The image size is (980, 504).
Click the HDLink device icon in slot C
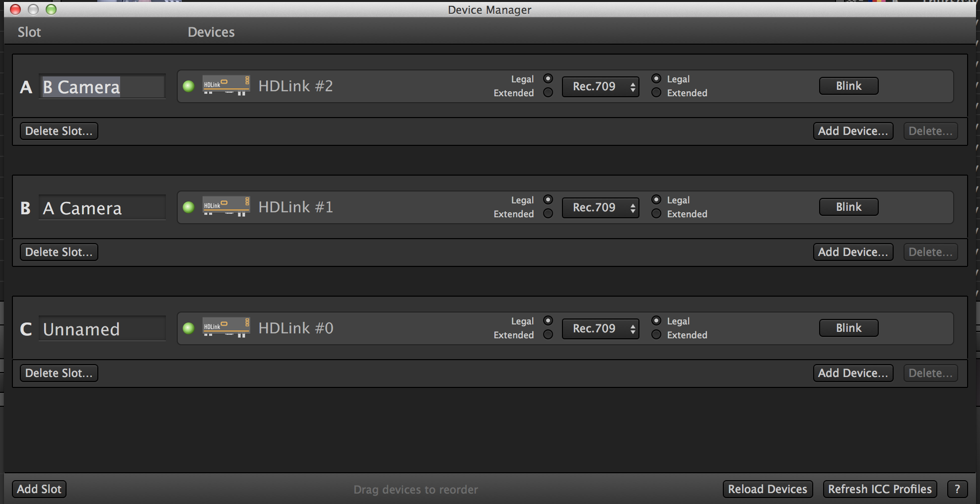click(226, 327)
